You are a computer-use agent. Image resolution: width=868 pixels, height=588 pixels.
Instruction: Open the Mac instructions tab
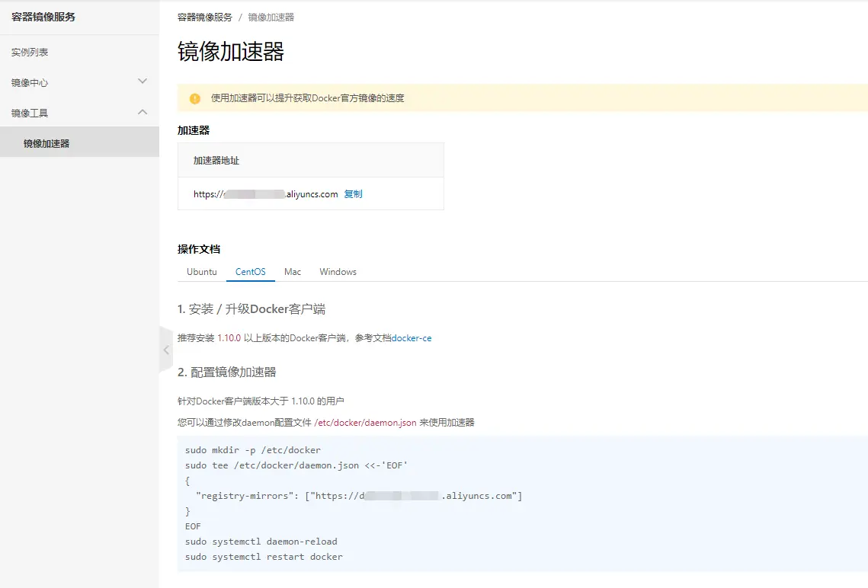[293, 272]
